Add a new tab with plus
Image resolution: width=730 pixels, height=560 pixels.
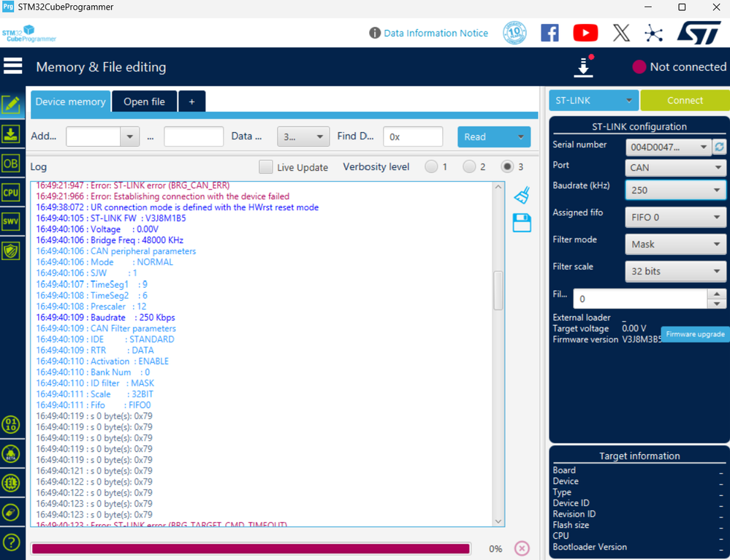point(191,101)
